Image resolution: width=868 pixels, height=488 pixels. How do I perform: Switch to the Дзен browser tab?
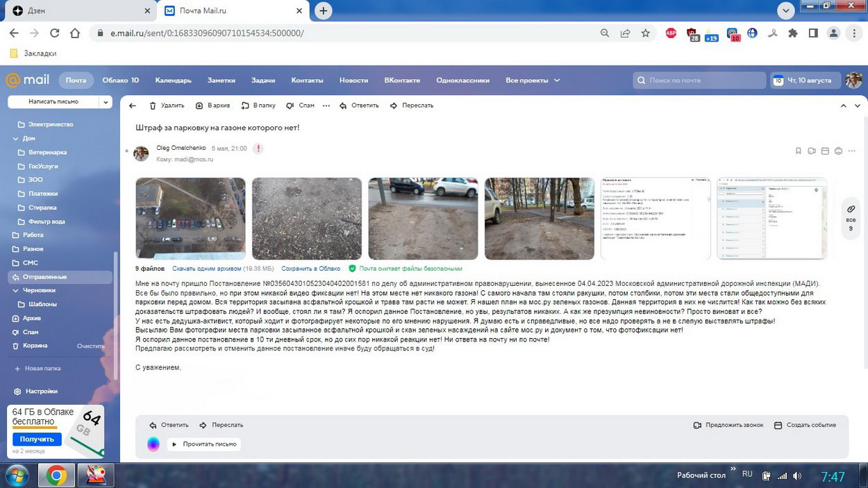point(76,11)
